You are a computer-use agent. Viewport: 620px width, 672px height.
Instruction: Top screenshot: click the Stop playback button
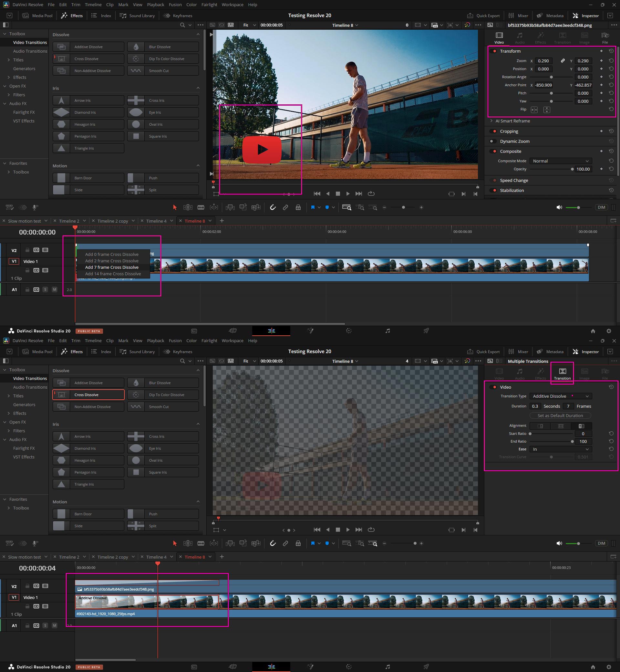[x=338, y=194]
